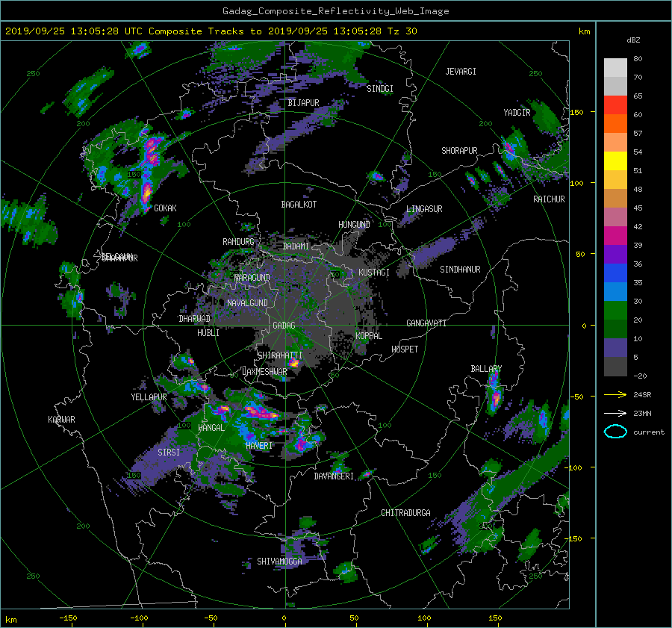Image resolution: width=672 pixels, height=628 pixels.
Task: Click the KARWAR city label
Action: click(61, 420)
